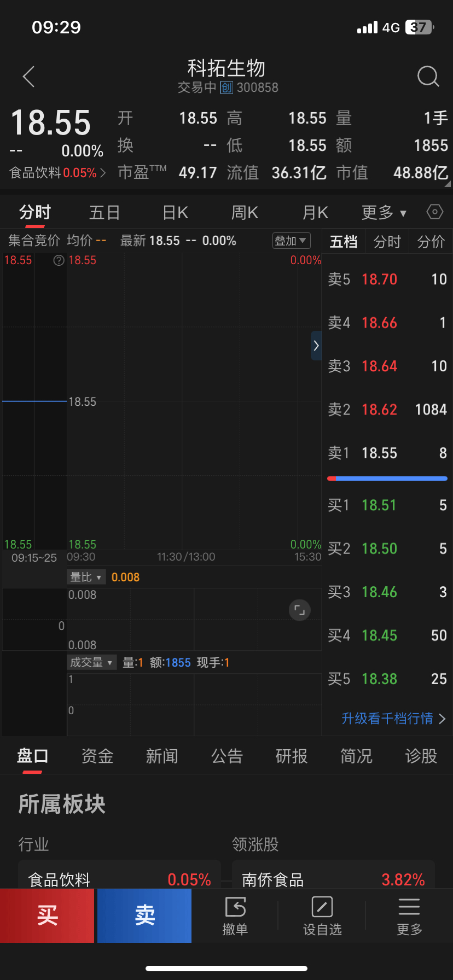Tap the buy-sell ratio bar
453x980 pixels.
click(x=387, y=479)
